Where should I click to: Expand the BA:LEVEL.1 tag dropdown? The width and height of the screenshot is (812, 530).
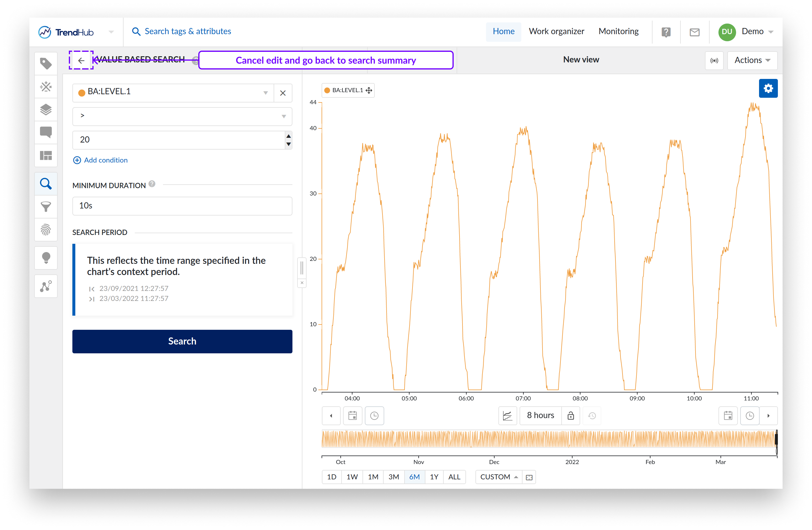265,93
